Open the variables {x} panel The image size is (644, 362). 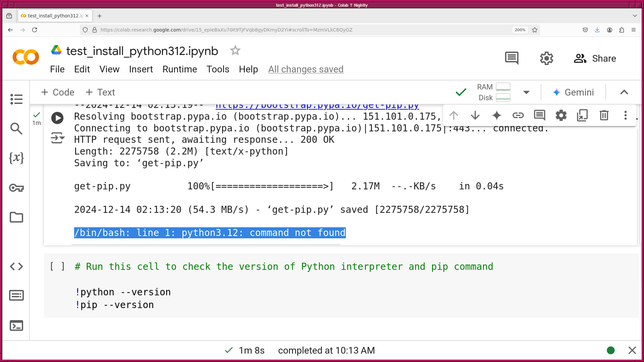tap(16, 158)
